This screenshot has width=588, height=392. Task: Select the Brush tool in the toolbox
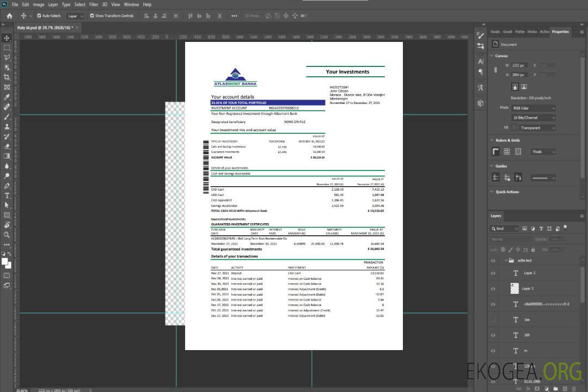7,117
